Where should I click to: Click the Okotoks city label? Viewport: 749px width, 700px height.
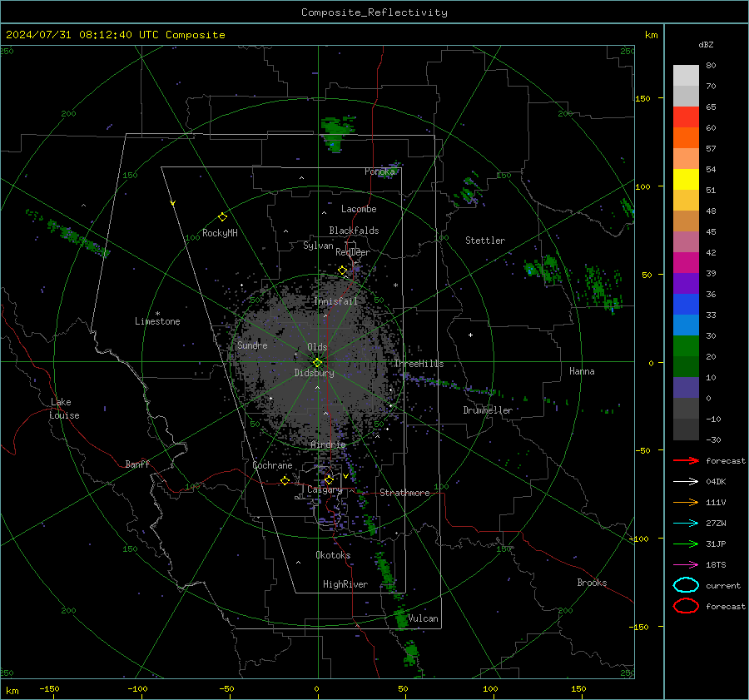pos(333,555)
